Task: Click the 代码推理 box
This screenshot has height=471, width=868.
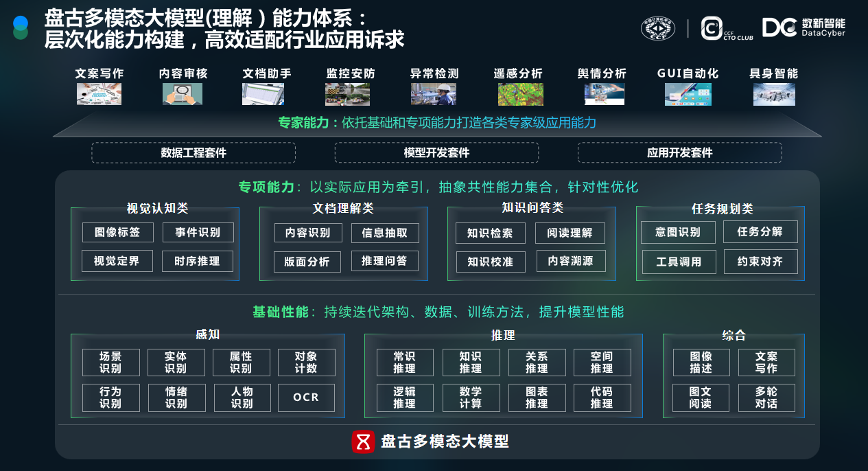Action: tap(602, 398)
